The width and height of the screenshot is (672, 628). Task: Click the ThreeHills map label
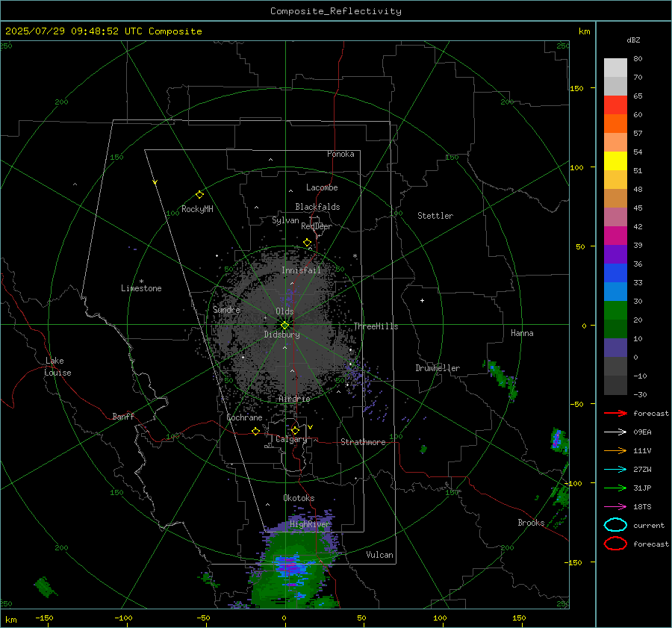tap(376, 326)
